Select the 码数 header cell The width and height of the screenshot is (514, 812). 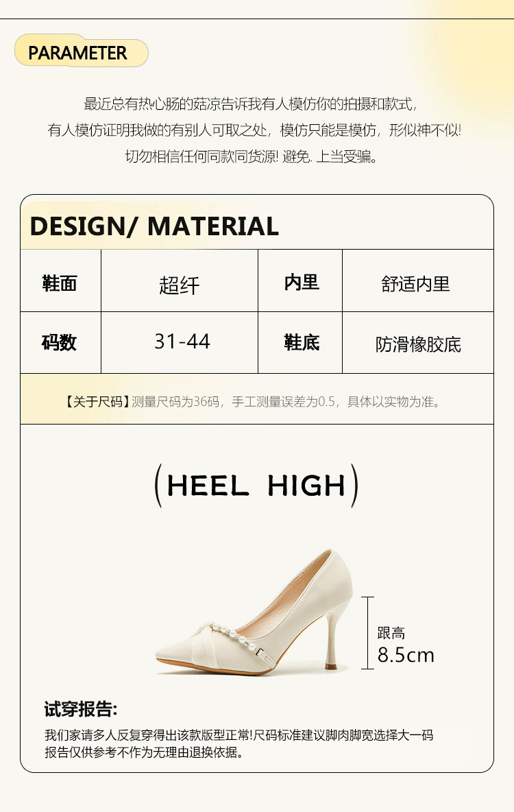tap(60, 342)
